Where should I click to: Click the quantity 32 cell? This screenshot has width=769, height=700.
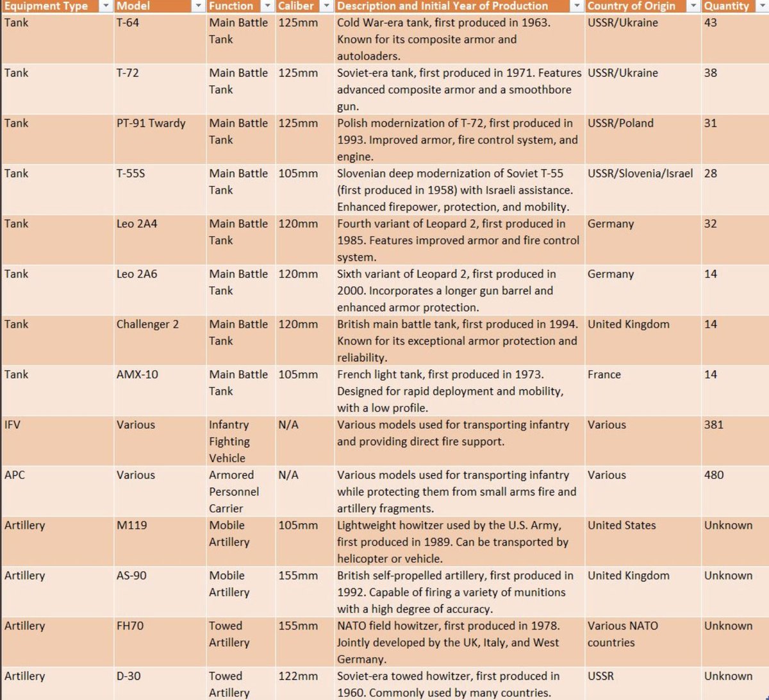click(735, 240)
